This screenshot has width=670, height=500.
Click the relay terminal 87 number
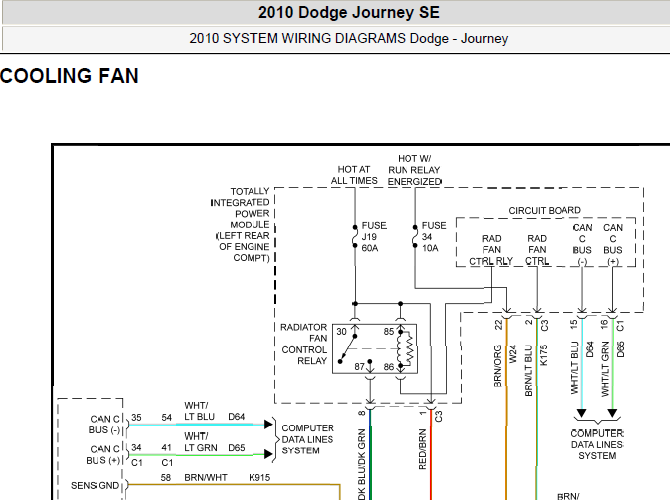point(359,367)
